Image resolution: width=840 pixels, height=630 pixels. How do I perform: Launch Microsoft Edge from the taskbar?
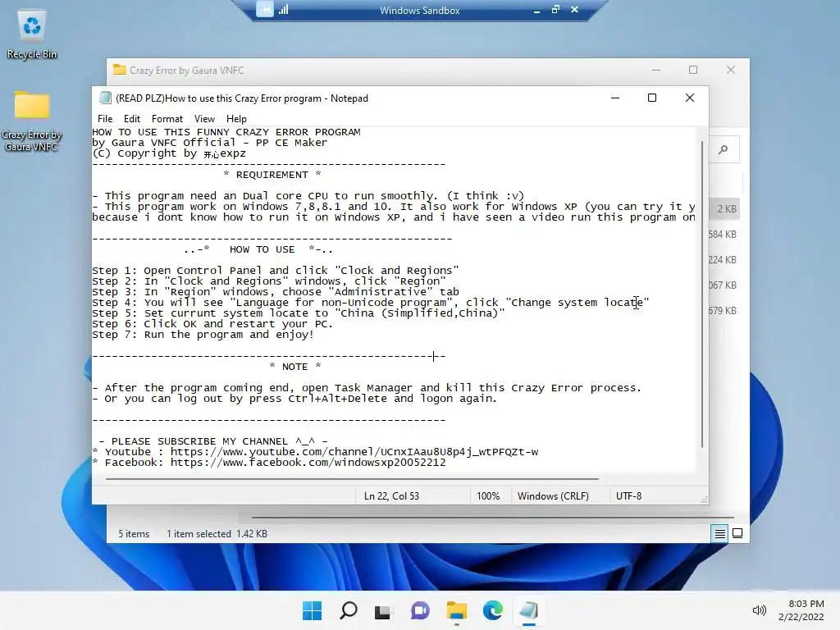click(x=492, y=610)
